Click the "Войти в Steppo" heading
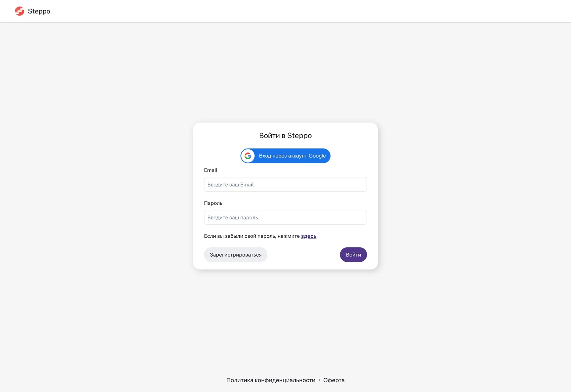This screenshot has height=392, width=571. [x=285, y=136]
